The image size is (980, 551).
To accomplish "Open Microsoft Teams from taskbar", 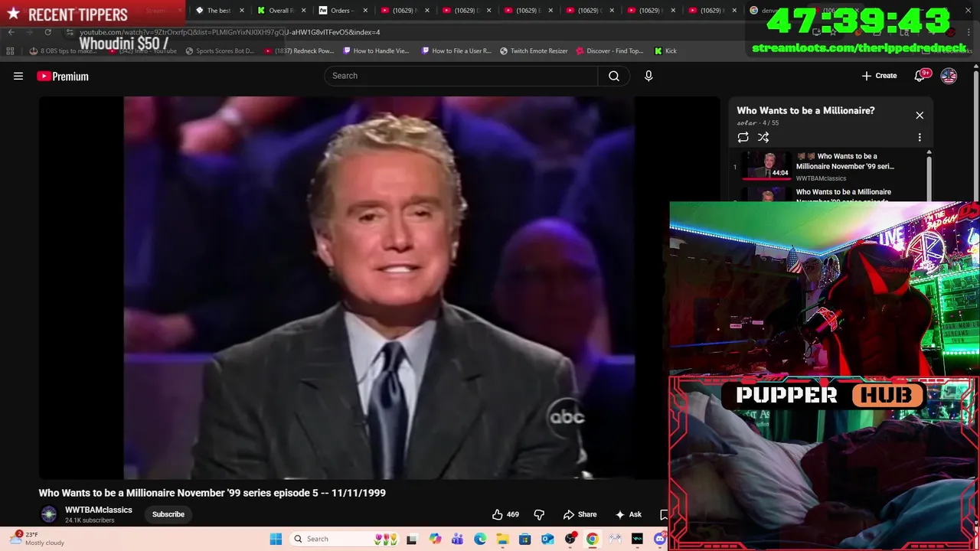I will (x=457, y=540).
